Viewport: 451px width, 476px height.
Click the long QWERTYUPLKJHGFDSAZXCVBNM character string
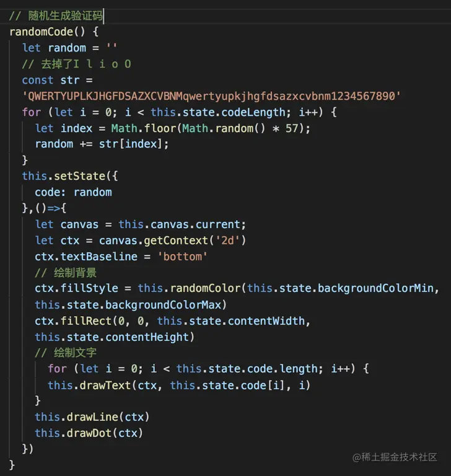tap(211, 96)
